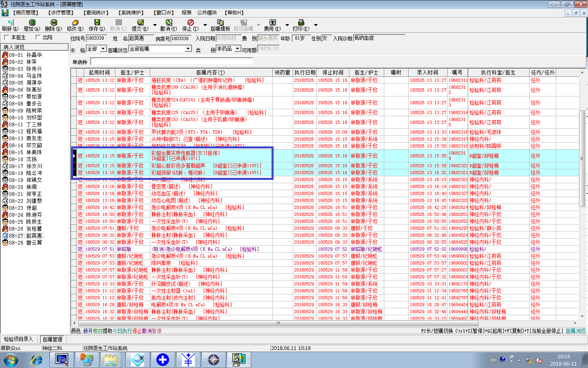Select patient 08-28 曾云翼 in the list
The height and width of the screenshot is (368, 588).
coord(25,242)
